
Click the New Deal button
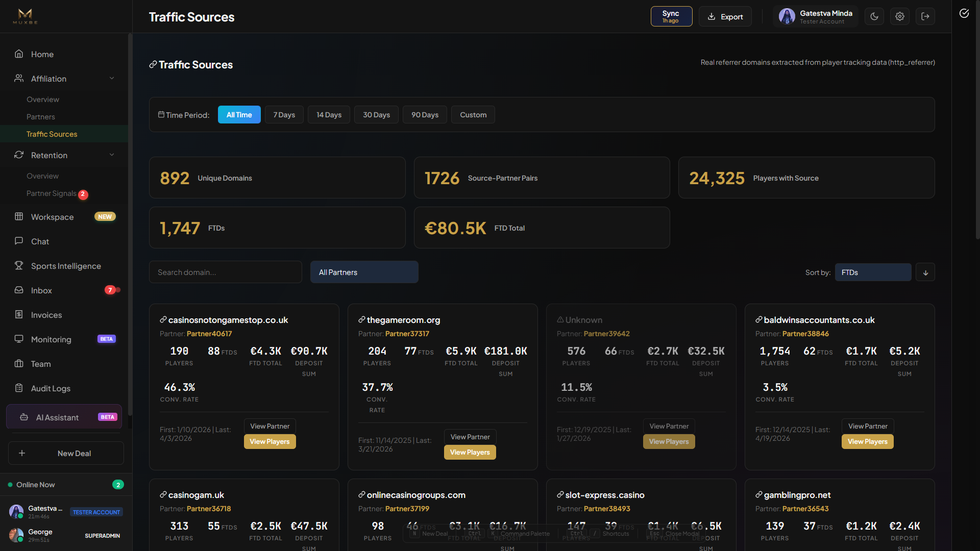(66, 453)
